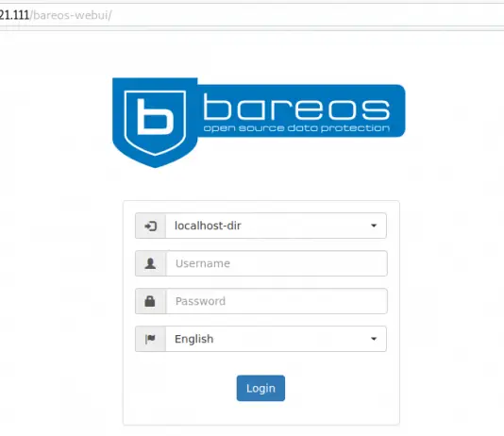Screen dimensions: 504x436
Task: Click the "open source data protection" tagline
Action: click(x=296, y=128)
